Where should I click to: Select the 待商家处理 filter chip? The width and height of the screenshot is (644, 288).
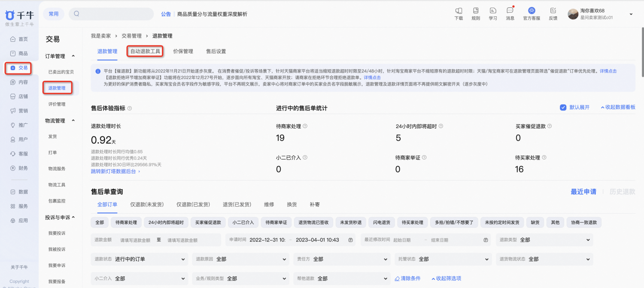(126, 222)
